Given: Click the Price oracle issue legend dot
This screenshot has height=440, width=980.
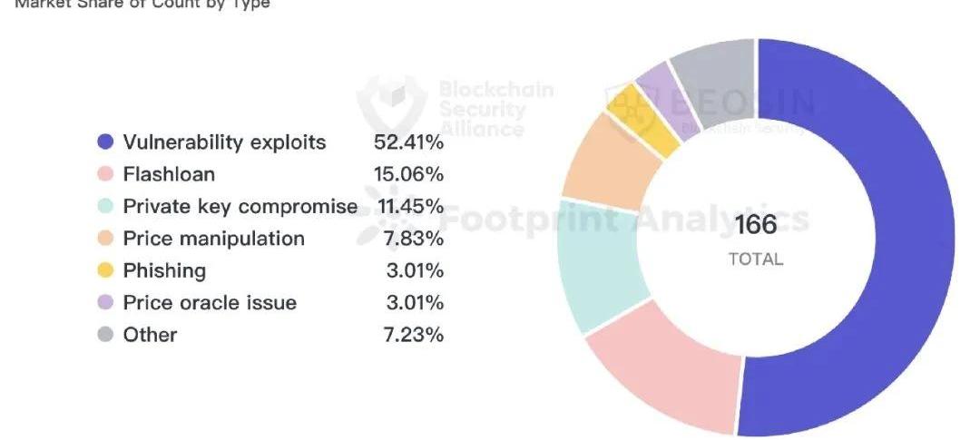Looking at the screenshot, I should click(x=105, y=302).
